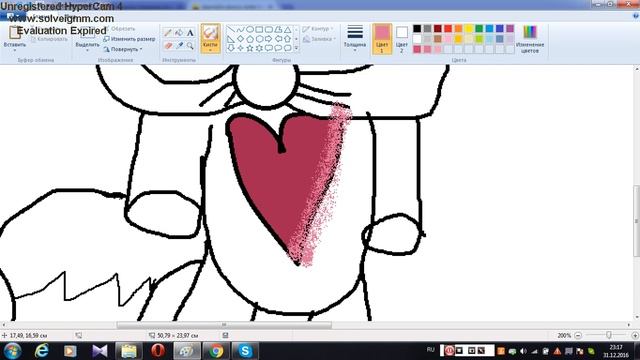
Task: Pick the purple swatch in top row
Action: [x=510, y=29]
